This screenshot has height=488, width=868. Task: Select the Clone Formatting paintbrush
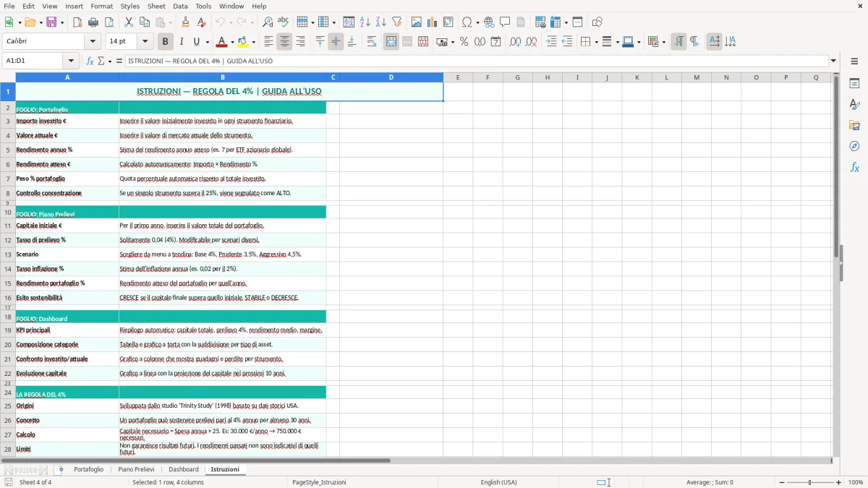pos(186,22)
